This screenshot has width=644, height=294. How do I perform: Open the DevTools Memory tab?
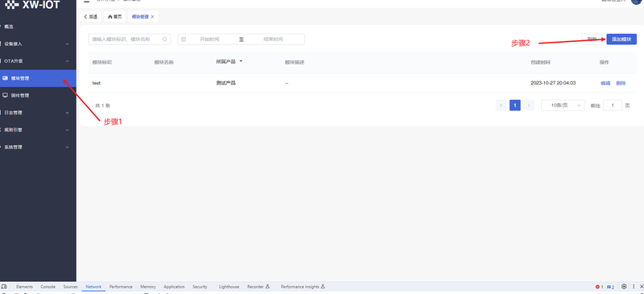coord(148,287)
